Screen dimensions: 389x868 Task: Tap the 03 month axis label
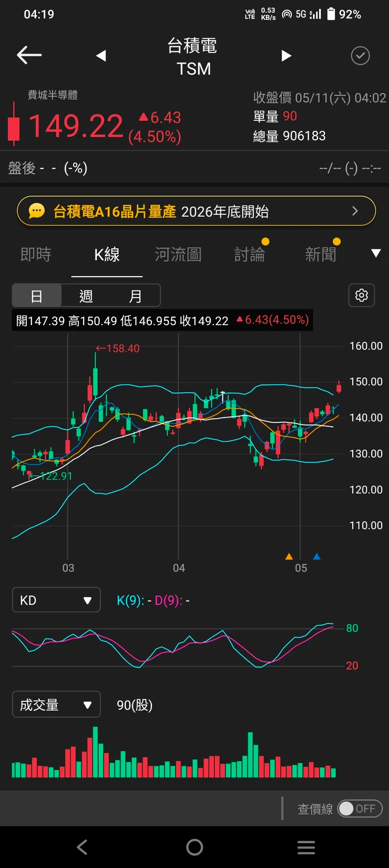[x=68, y=568]
